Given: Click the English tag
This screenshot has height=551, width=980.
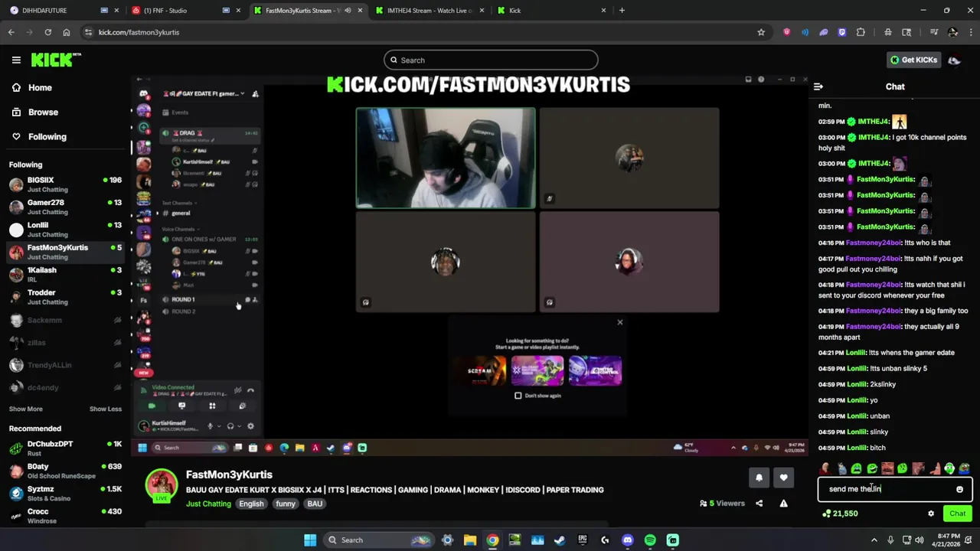Looking at the screenshot, I should tap(251, 504).
